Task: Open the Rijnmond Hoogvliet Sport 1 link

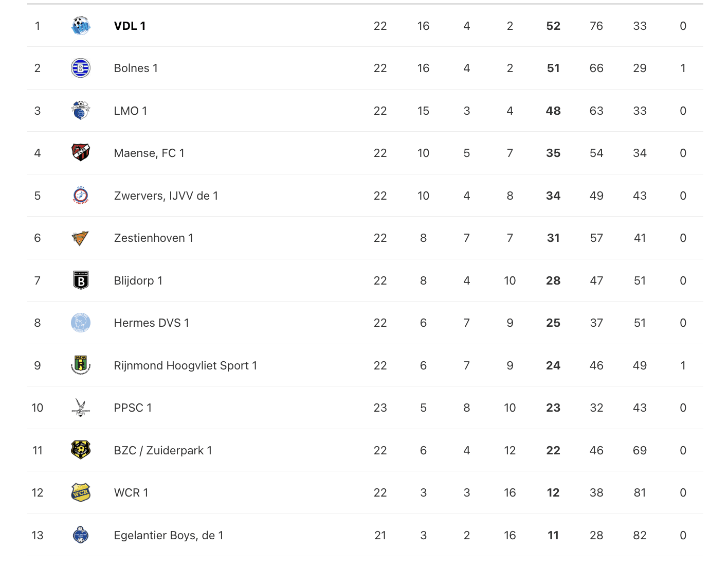Action: pyautogui.click(x=186, y=365)
